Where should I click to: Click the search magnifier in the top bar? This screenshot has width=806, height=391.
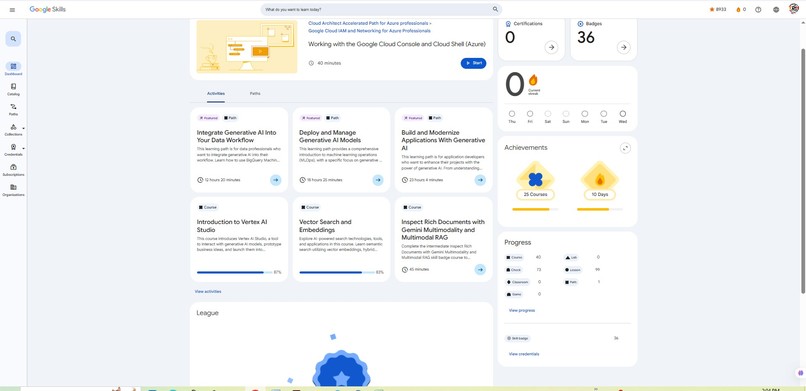(x=495, y=9)
